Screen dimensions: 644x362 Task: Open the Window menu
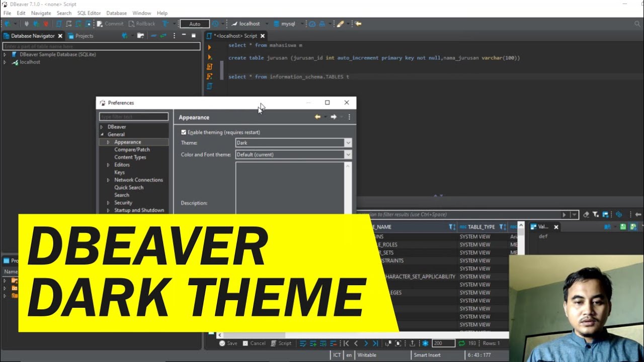[x=142, y=13]
